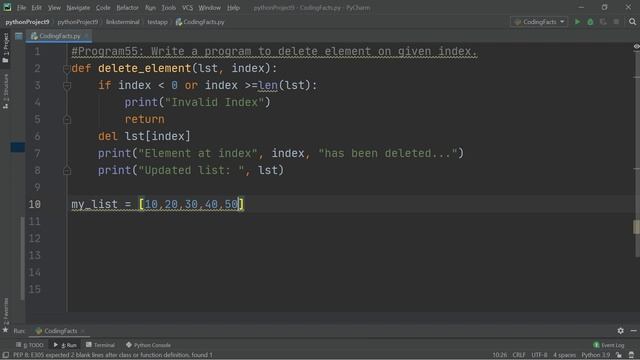Image resolution: width=640 pixels, height=360 pixels.
Task: Click the disabled Stop icon in toolbar
Action: click(616, 22)
